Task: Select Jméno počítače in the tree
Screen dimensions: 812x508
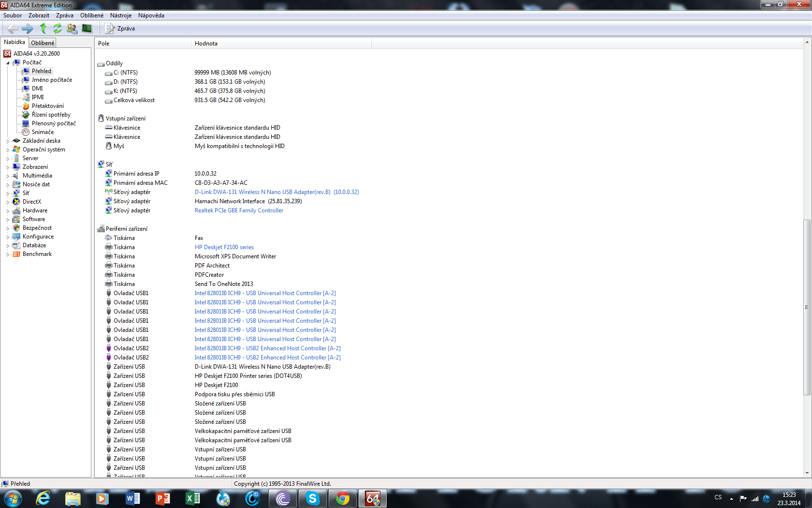Action: 52,80
